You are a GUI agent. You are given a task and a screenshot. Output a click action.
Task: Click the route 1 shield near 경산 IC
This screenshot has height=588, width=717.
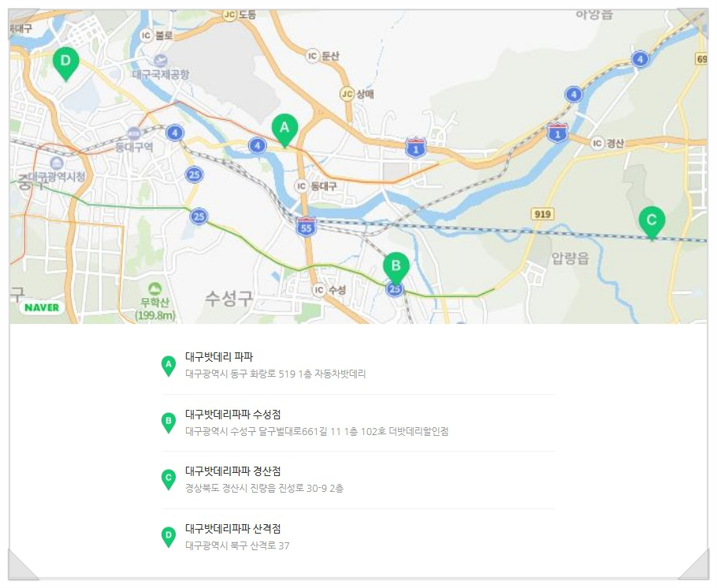[557, 132]
